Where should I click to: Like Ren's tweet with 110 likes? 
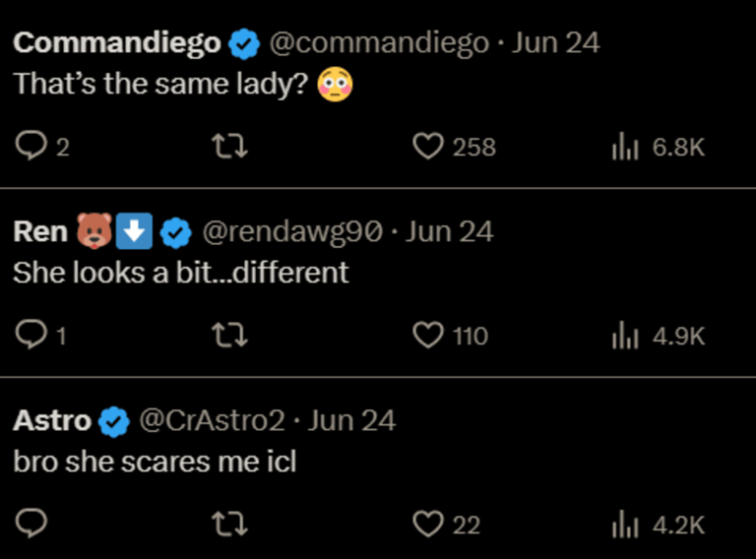coord(428,336)
